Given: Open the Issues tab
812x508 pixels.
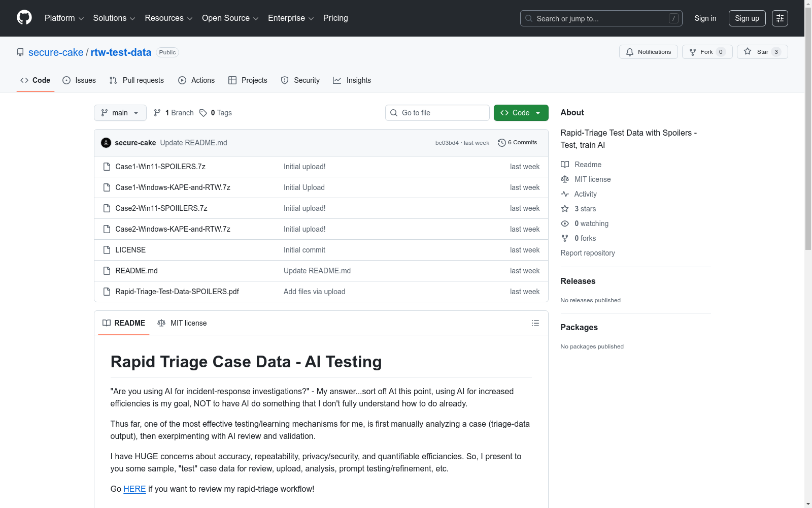Looking at the screenshot, I should click(79, 80).
